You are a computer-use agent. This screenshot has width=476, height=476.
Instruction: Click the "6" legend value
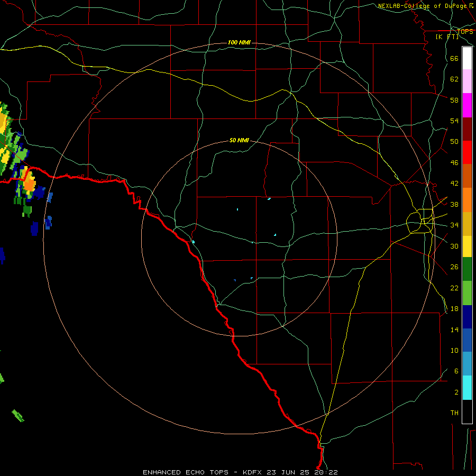(456, 371)
